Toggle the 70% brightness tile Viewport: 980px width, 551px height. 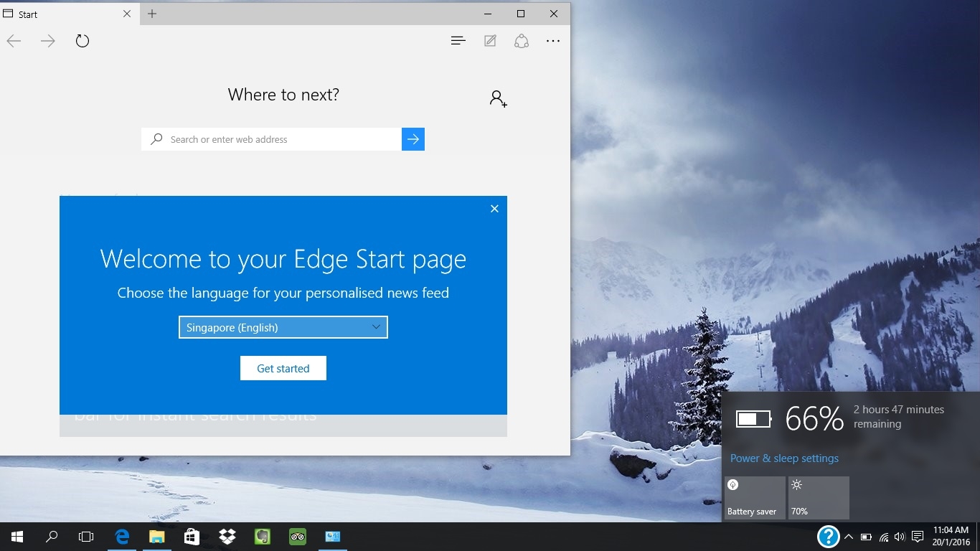point(819,498)
